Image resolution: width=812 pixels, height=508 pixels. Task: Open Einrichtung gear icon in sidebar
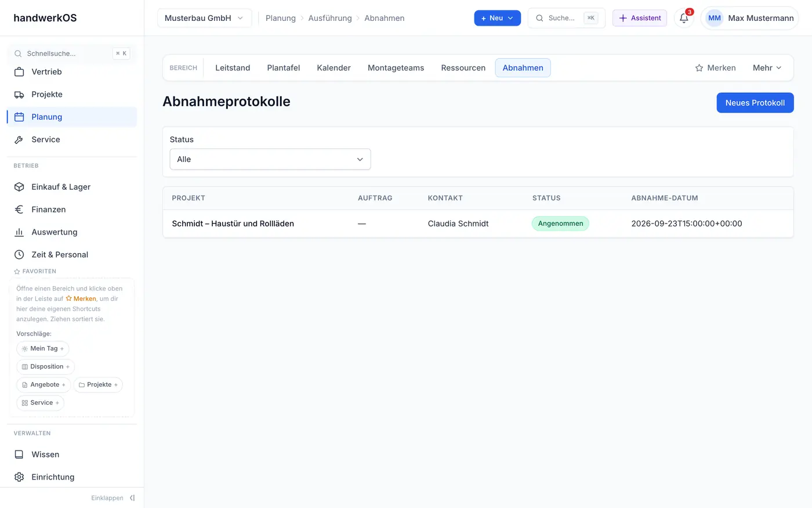point(19,477)
